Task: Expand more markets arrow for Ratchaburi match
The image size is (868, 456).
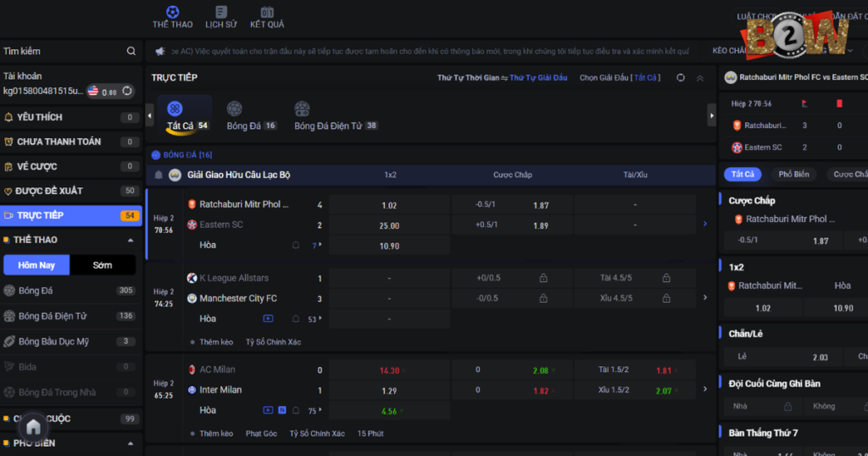Action: (x=704, y=224)
